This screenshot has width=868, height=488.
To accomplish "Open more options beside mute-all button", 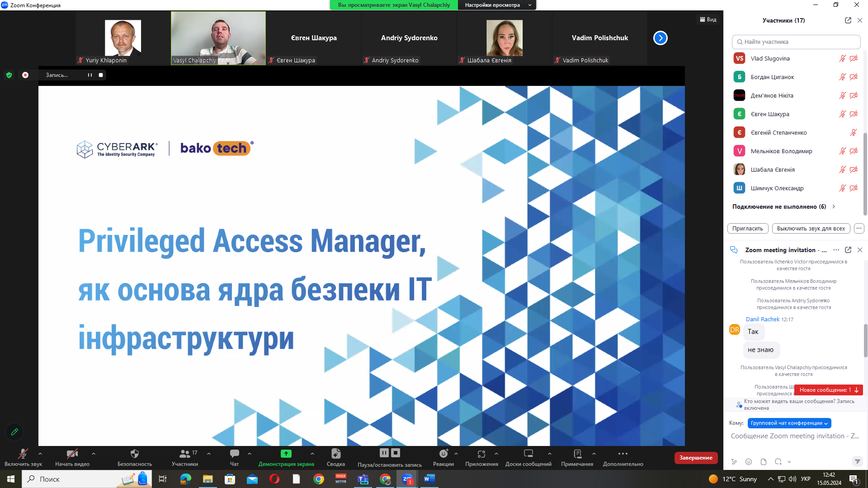I will pyautogui.click(x=859, y=228).
